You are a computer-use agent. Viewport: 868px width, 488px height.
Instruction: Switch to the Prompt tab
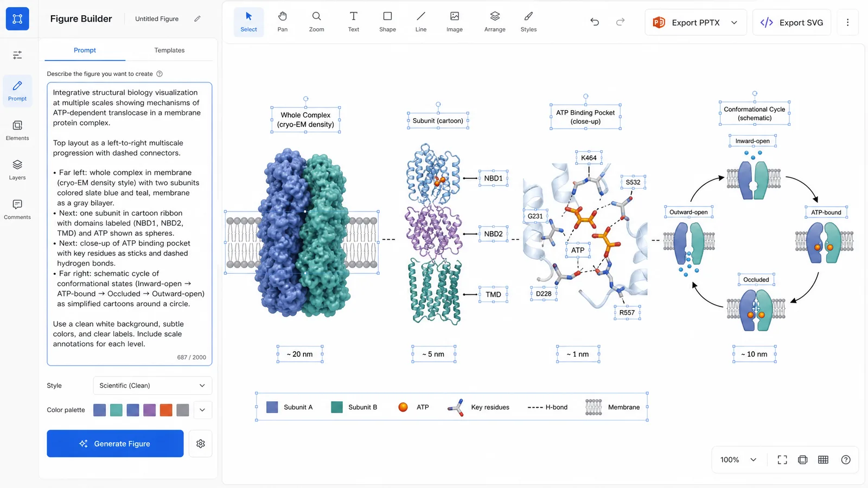click(85, 50)
